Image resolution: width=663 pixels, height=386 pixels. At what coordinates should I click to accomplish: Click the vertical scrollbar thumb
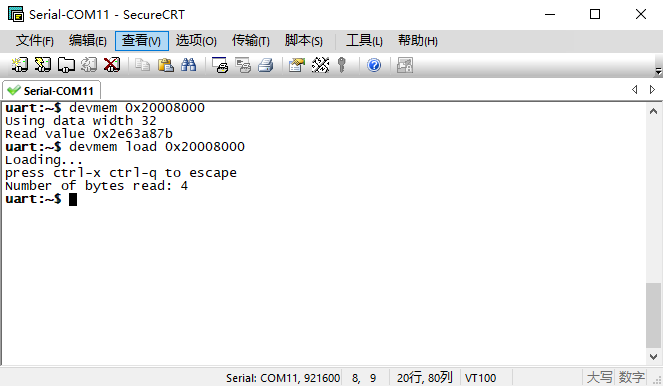tap(653, 315)
